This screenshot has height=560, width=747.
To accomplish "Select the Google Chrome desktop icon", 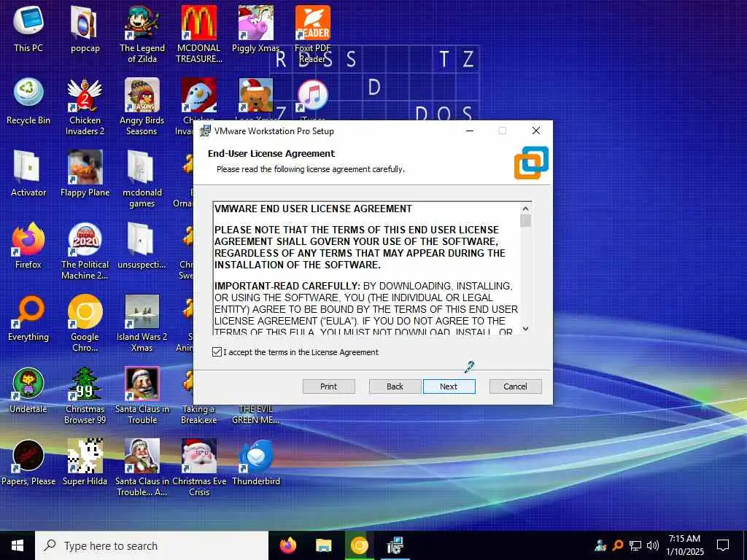I will 85,324.
